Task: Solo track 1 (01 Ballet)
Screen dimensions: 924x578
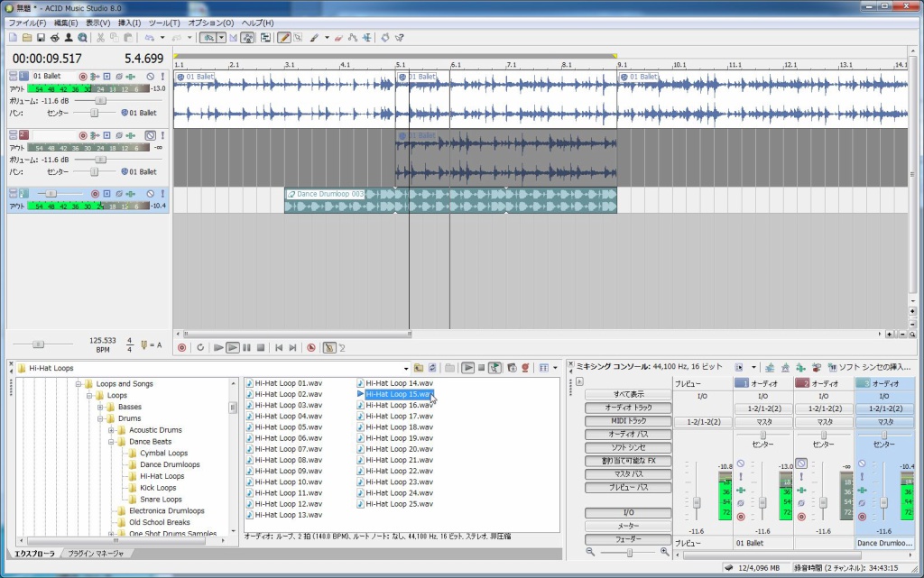Action: (162, 77)
